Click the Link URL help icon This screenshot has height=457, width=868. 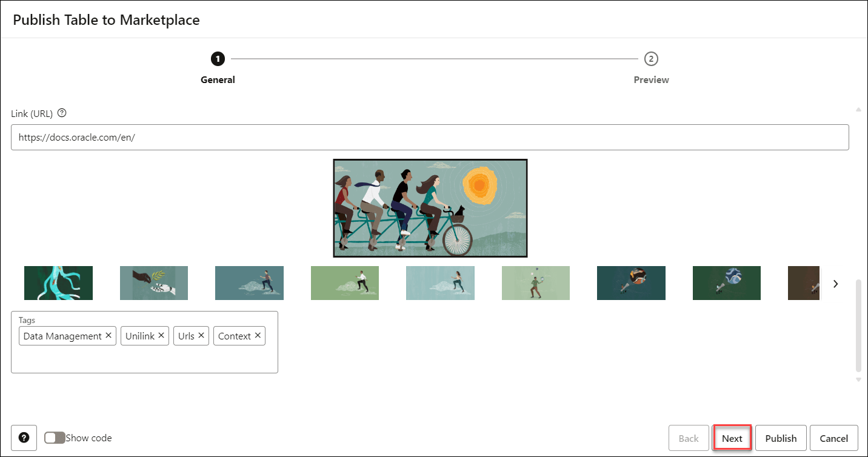(62, 113)
